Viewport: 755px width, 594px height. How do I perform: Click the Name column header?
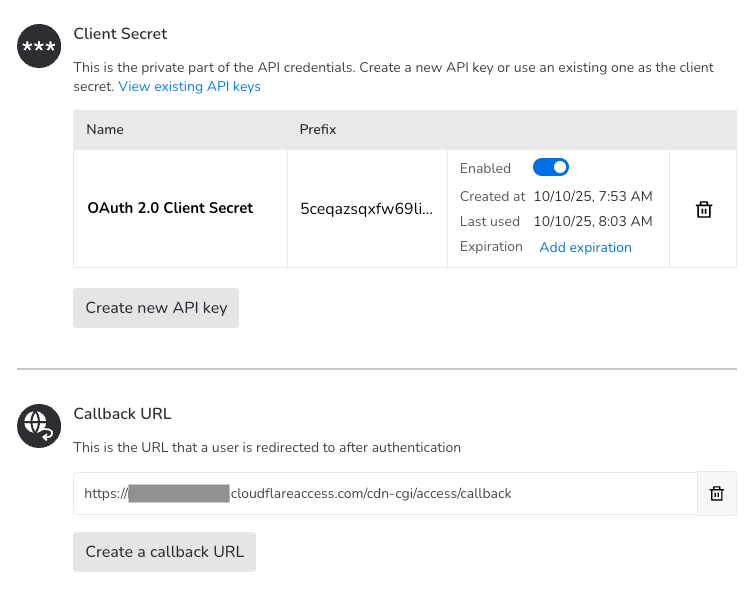[105, 130]
